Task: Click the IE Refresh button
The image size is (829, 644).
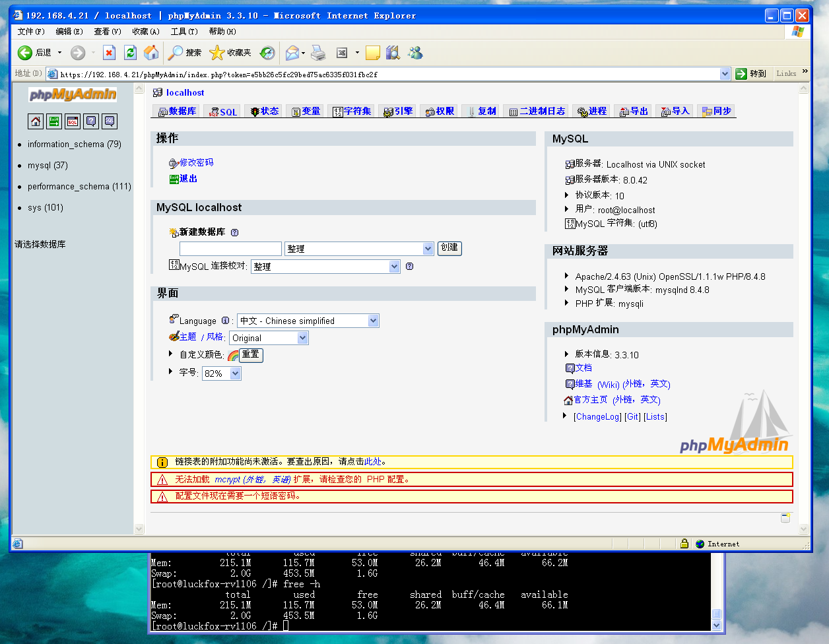Action: click(131, 53)
